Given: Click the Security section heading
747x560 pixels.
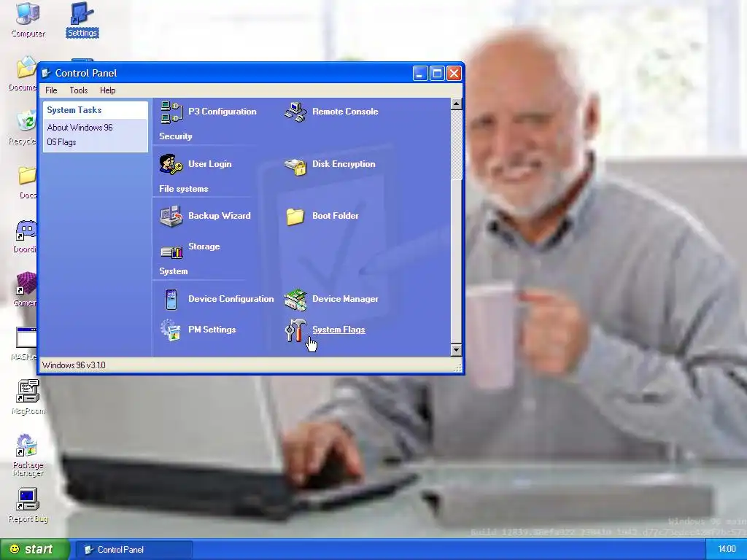Looking at the screenshot, I should (x=176, y=136).
